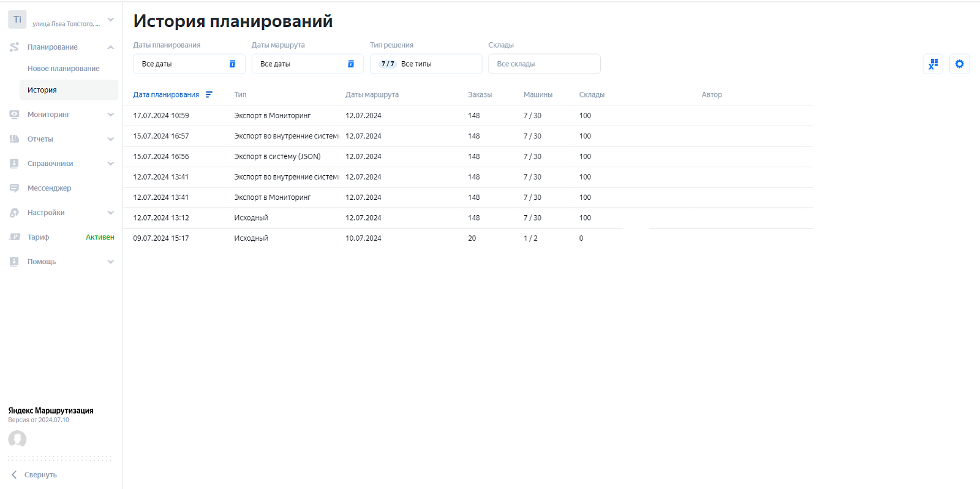Open calendar icon in Даты планирования
The width and height of the screenshot is (980, 489).
[233, 64]
